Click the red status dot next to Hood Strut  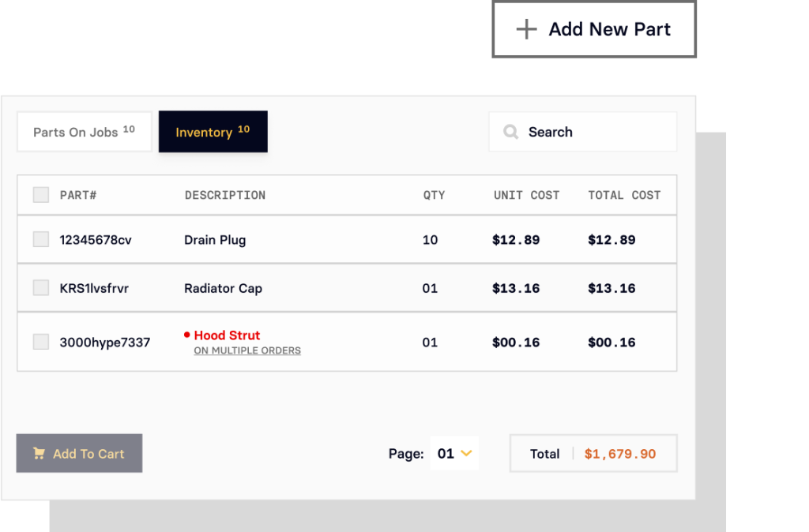tap(187, 335)
